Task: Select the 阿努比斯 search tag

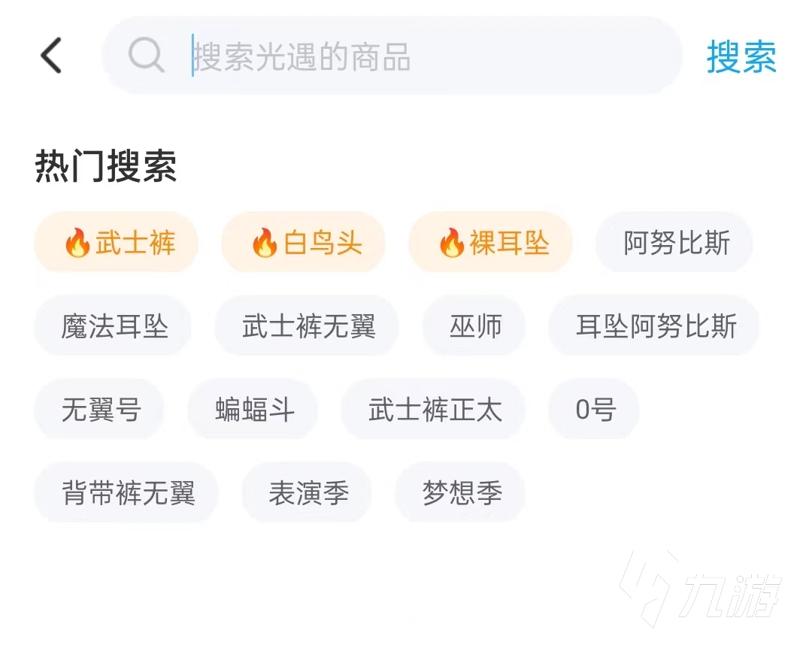Action: point(674,242)
